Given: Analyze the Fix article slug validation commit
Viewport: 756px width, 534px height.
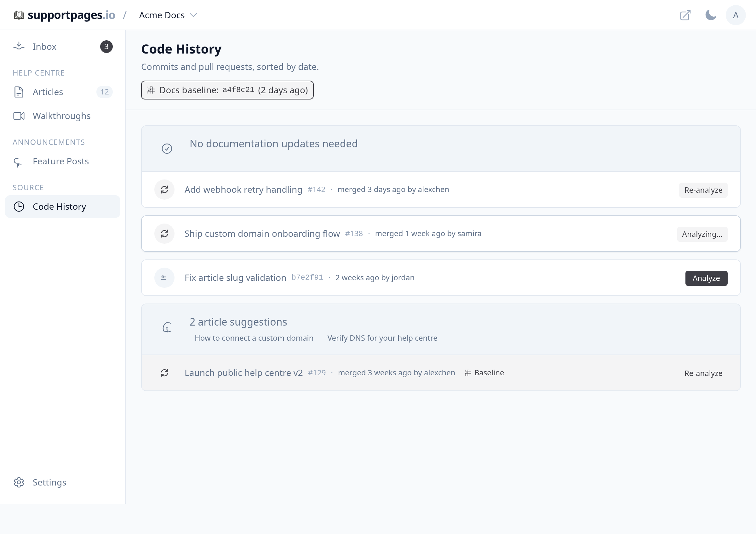Looking at the screenshot, I should point(706,278).
